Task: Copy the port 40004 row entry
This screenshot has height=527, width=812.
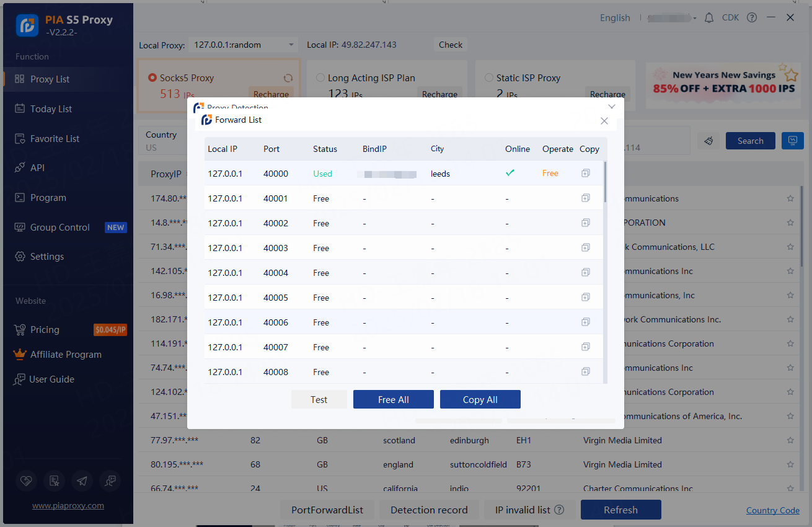Action: 586,273
